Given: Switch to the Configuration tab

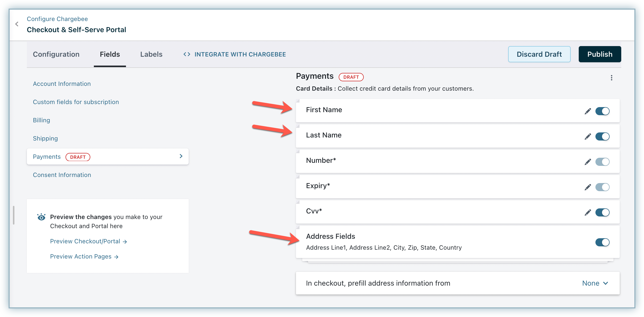Looking at the screenshot, I should coord(56,54).
